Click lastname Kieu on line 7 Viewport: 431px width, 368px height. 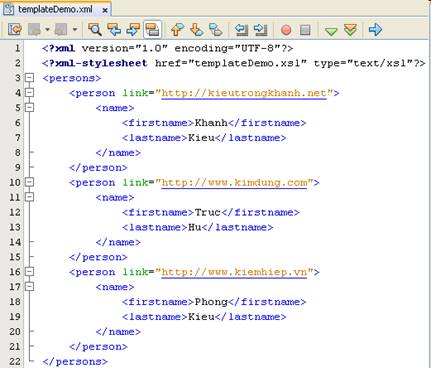point(201,138)
